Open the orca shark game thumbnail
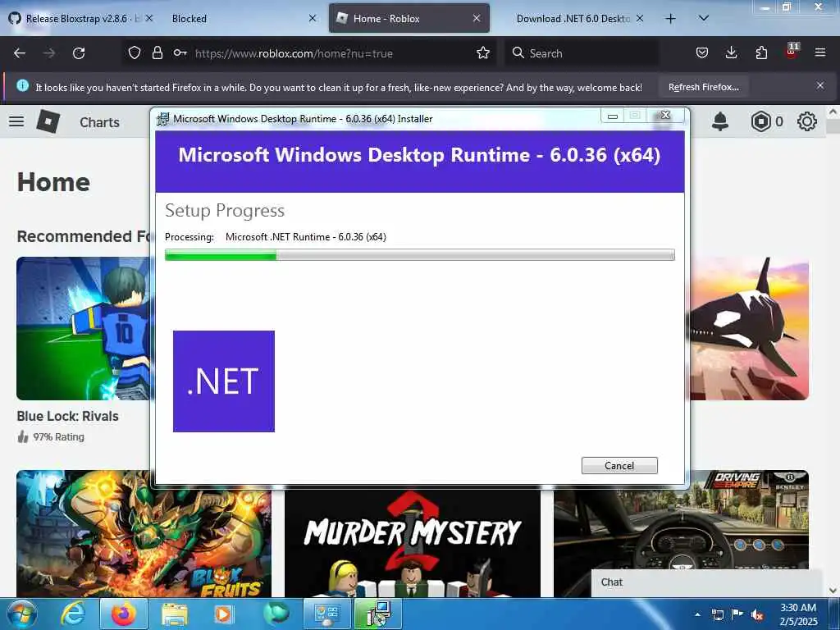Image resolution: width=840 pixels, height=630 pixels. click(x=750, y=328)
